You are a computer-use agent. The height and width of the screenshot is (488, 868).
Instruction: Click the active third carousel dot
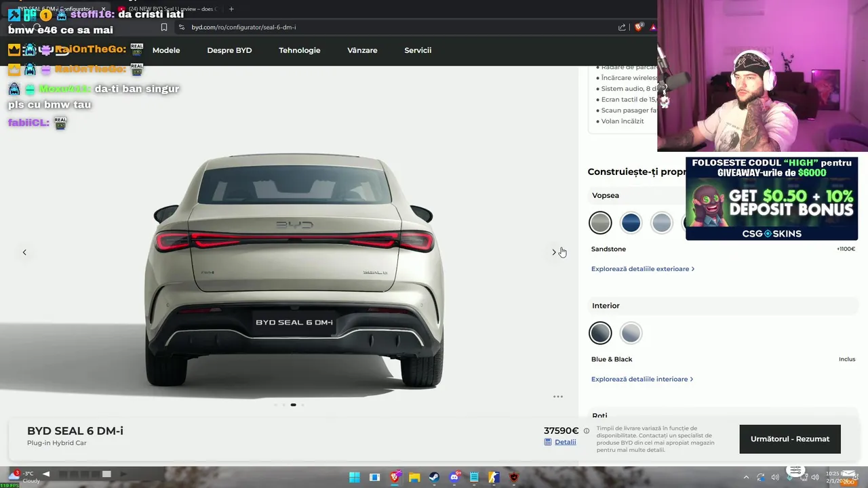pos(293,405)
